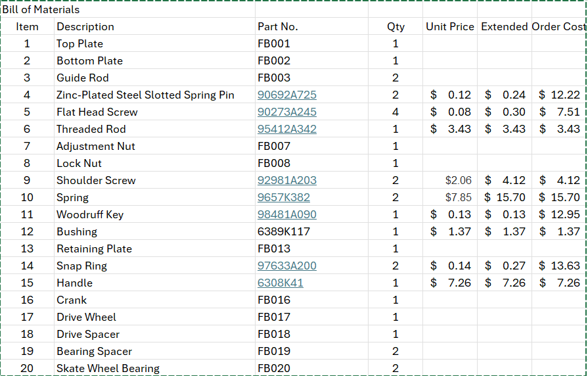The height and width of the screenshot is (376, 588).
Task: Select the Bill of Materials title cell
Action: pyautogui.click(x=41, y=10)
